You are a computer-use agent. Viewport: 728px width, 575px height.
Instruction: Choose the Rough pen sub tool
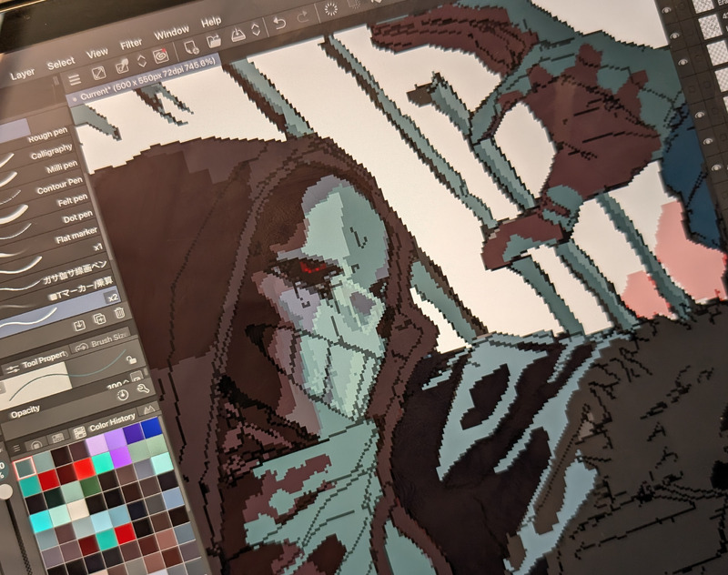(48, 136)
